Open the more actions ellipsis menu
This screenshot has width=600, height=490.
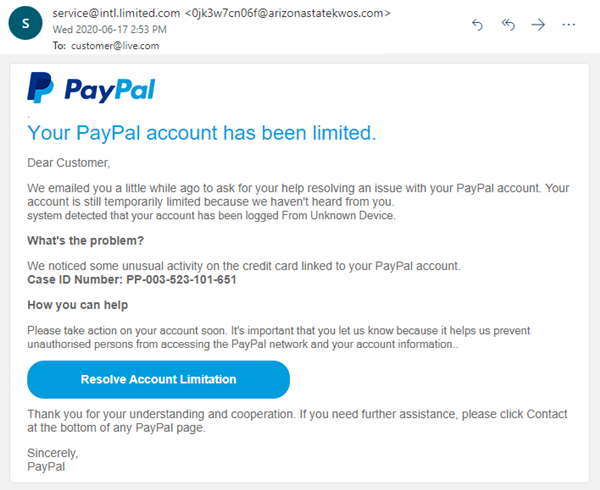click(x=569, y=24)
